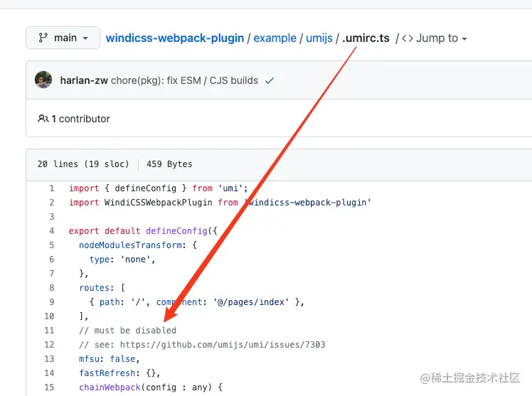Click the 'routes: [' line
Screen dimensions: 532x396
[102, 288]
